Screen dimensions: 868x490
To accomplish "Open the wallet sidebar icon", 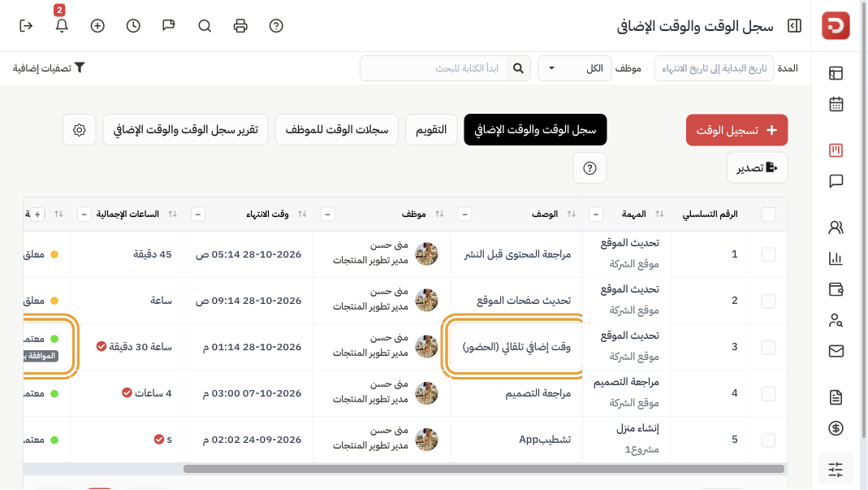I will 836,289.
